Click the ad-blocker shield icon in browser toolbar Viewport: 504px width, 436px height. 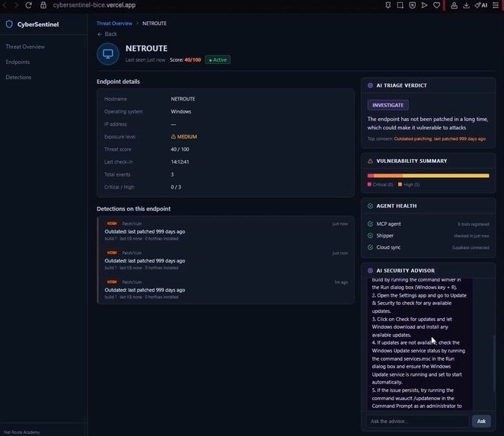[x=413, y=5]
